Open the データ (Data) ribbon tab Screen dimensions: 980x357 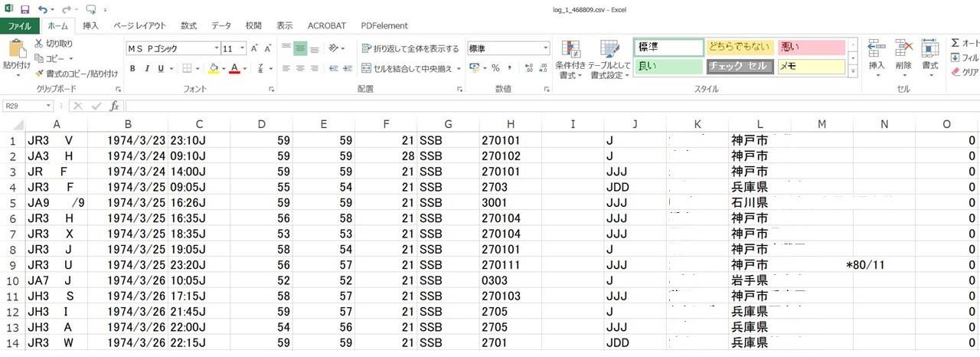point(221,25)
